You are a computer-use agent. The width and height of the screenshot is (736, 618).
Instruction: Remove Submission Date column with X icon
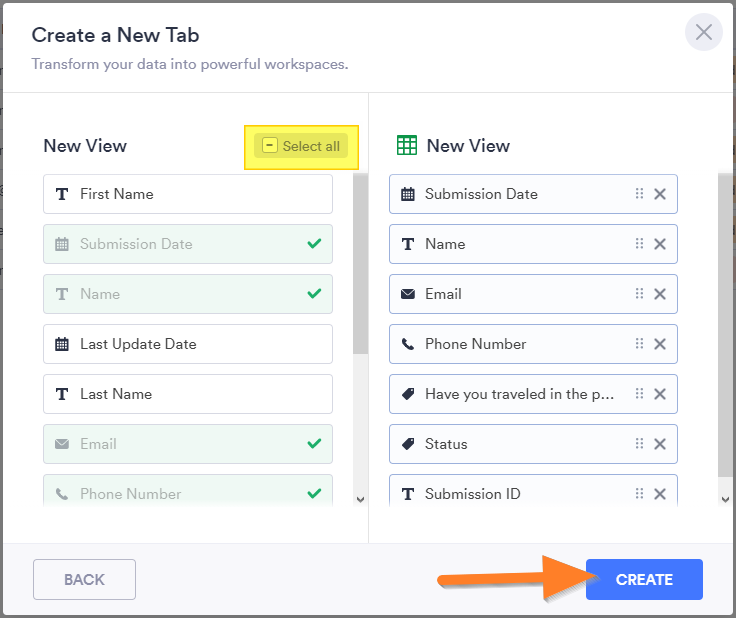tap(660, 194)
